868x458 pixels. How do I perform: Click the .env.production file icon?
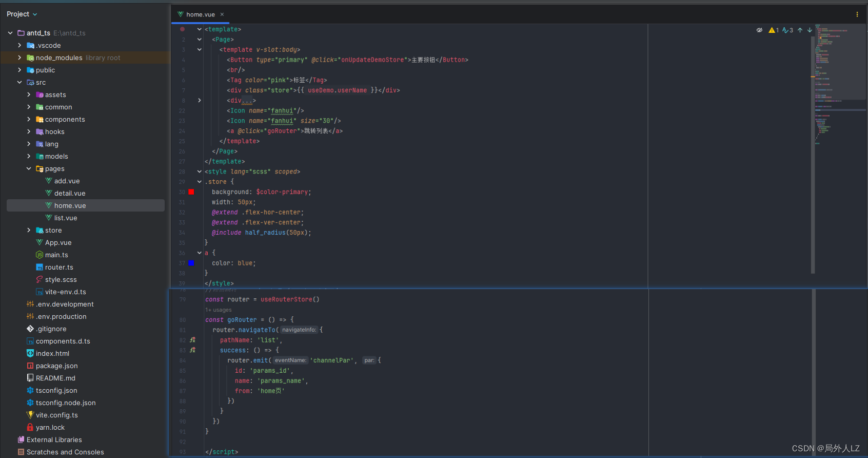30,316
